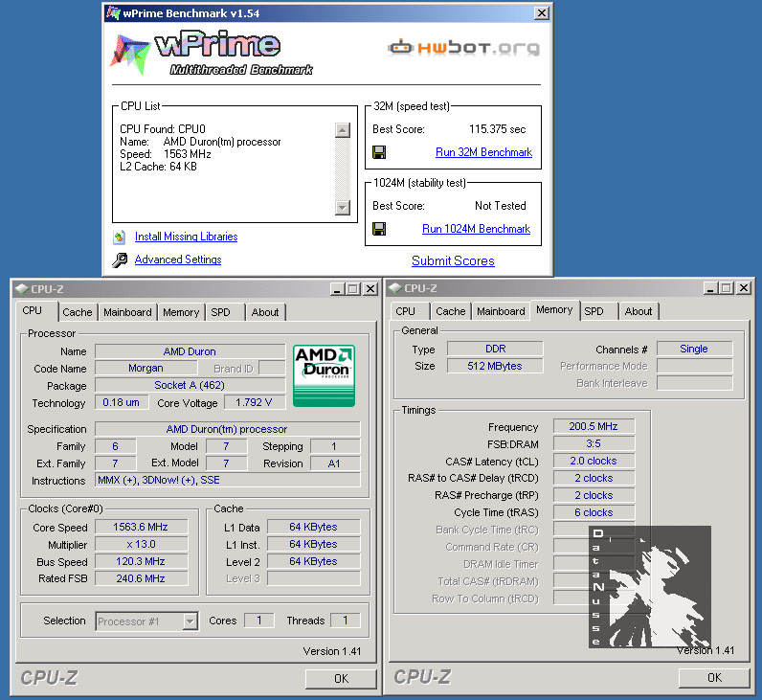Run the 1024M Benchmark
Image resolution: width=762 pixels, height=700 pixels.
tap(477, 229)
